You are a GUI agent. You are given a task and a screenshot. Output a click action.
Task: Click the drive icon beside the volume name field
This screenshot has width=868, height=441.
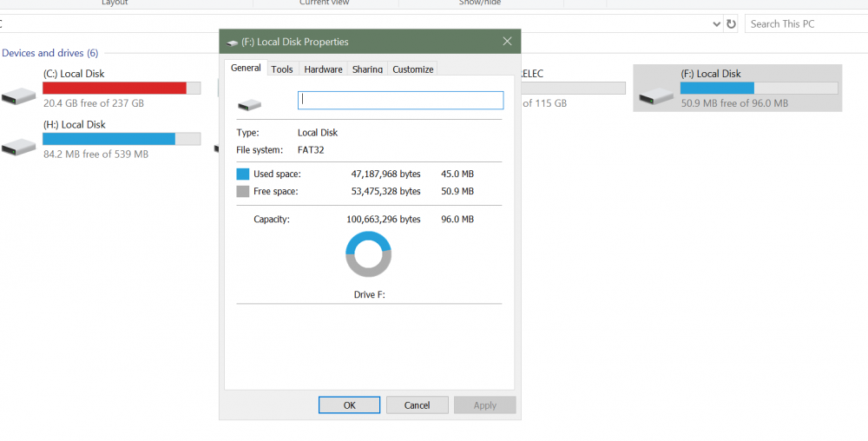249,104
